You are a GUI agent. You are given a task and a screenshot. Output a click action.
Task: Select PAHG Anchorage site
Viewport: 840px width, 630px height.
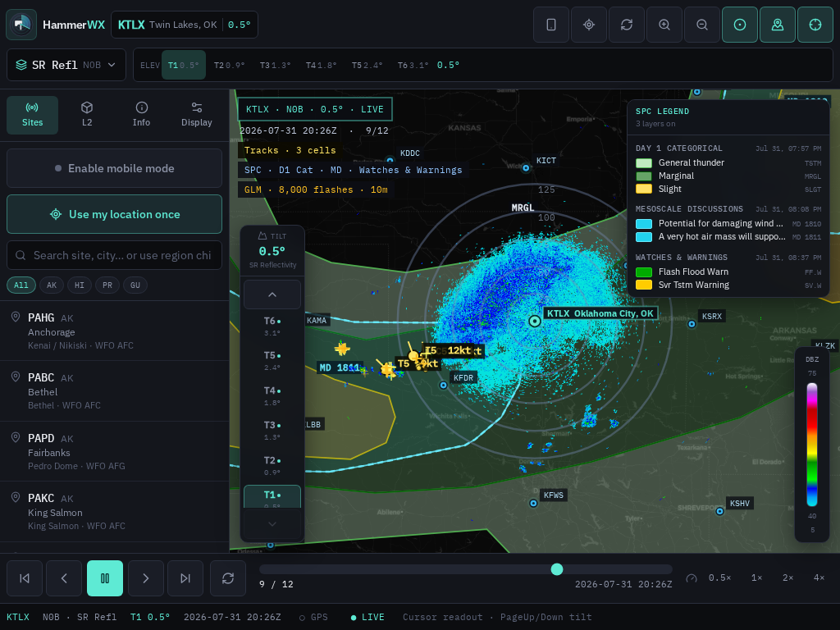[x=115, y=331]
